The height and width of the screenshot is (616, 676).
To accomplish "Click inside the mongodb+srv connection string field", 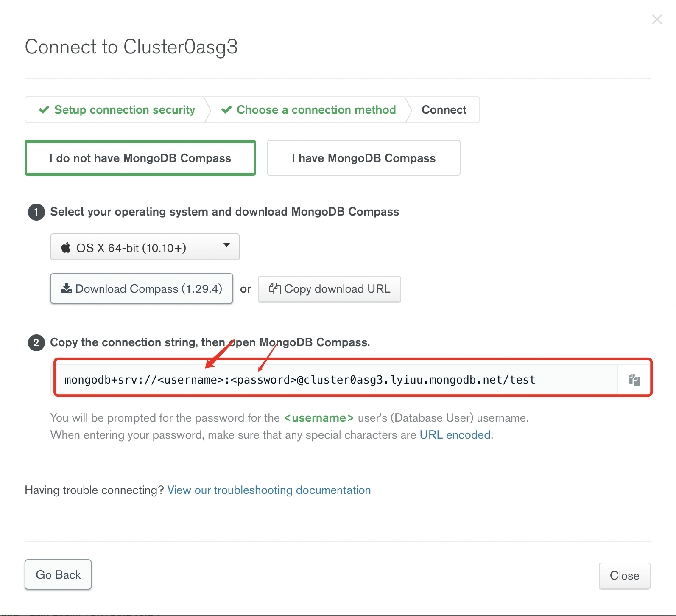I will (x=335, y=380).
